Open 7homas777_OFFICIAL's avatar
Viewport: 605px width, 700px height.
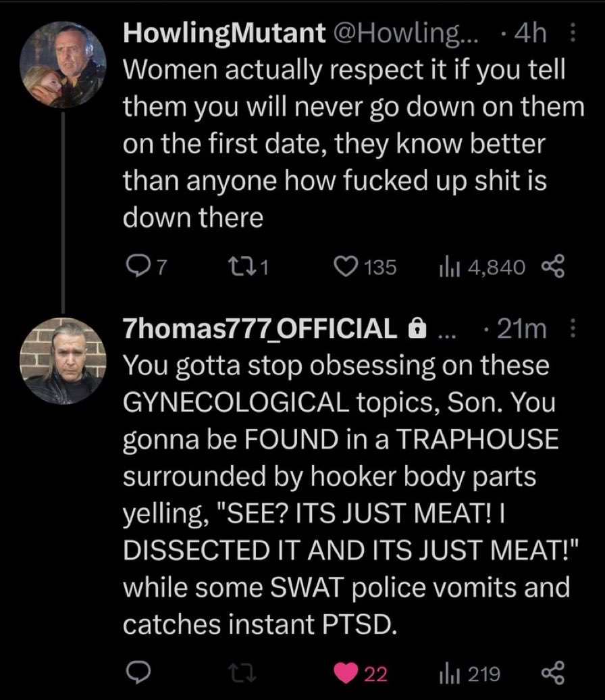tap(63, 361)
